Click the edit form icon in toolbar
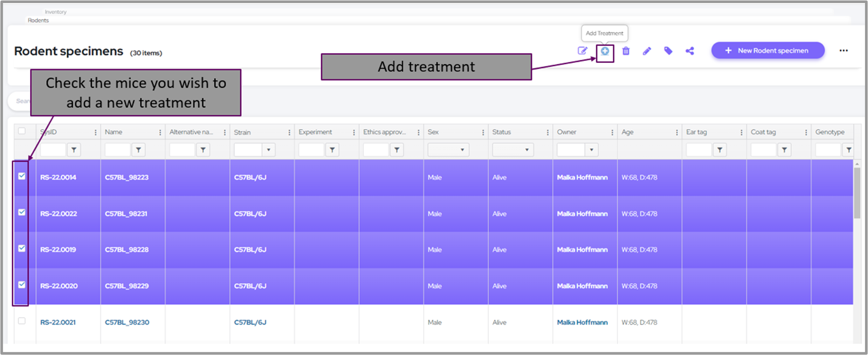Image resolution: width=868 pixels, height=355 pixels. pyautogui.click(x=582, y=51)
